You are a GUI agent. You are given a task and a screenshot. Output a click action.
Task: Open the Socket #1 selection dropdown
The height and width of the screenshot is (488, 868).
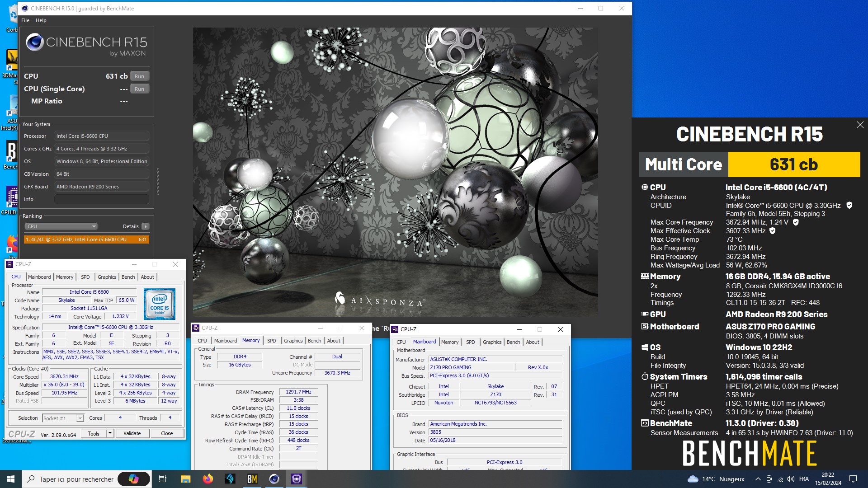(x=63, y=418)
